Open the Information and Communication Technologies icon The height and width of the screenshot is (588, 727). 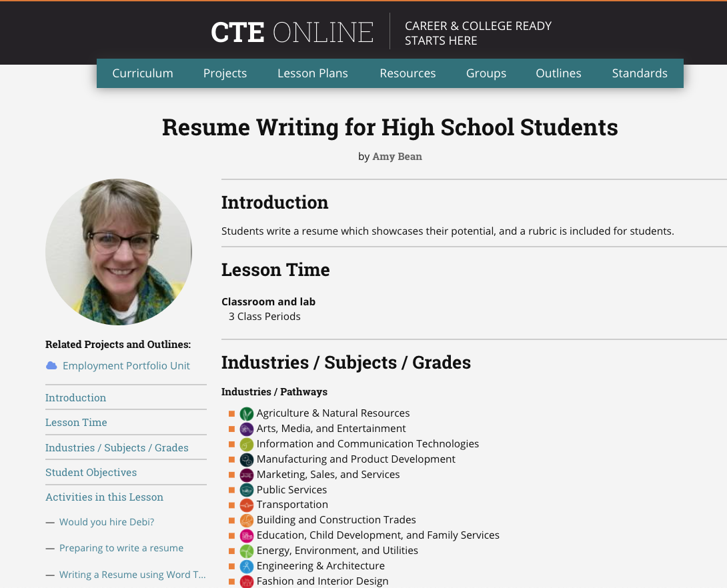point(247,443)
